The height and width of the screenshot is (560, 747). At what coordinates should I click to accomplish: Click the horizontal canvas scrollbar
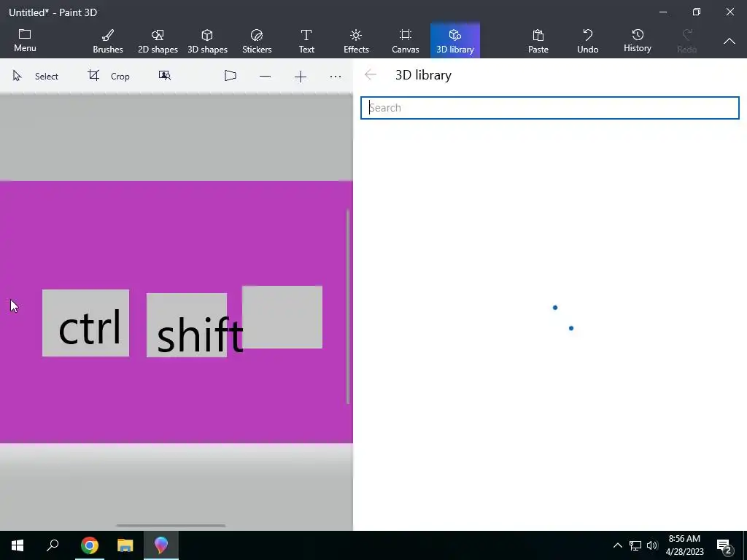click(x=171, y=526)
